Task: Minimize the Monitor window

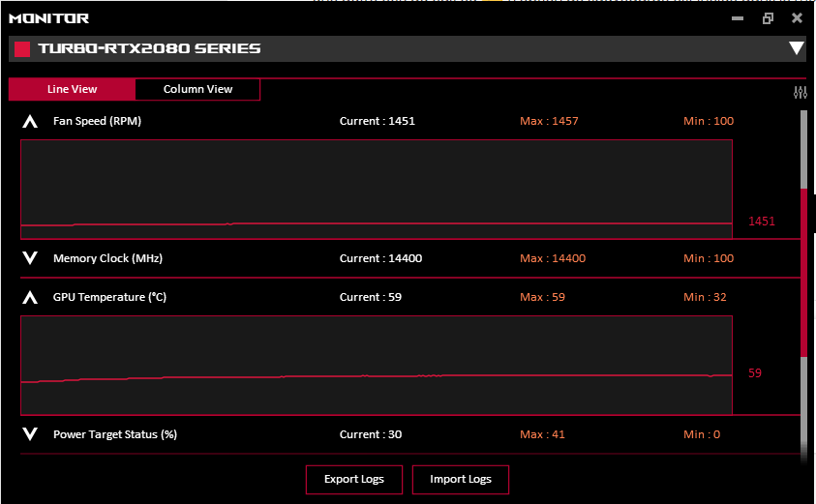Action: [x=740, y=17]
